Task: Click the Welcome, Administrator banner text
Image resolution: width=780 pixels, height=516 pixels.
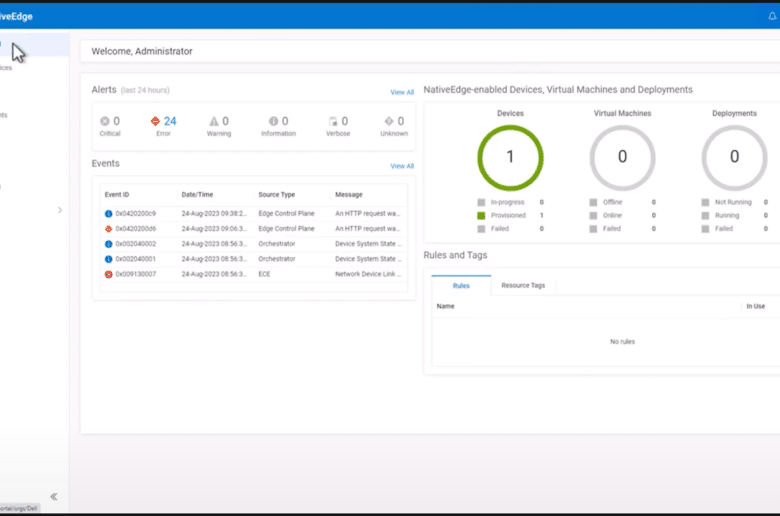Action: 142,51
